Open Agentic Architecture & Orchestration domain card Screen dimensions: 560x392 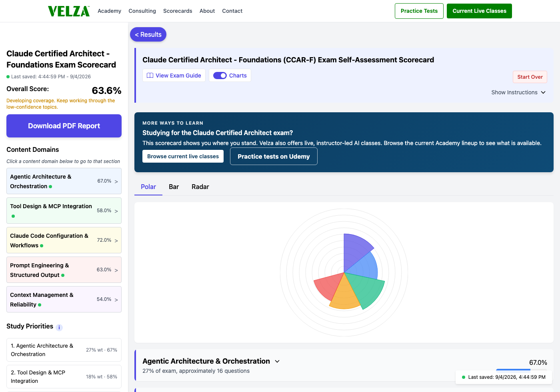(x=64, y=181)
